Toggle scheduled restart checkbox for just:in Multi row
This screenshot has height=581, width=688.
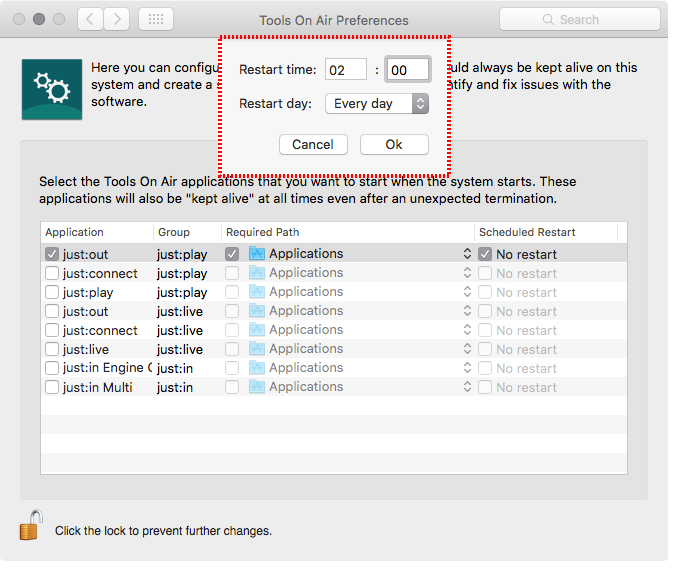[484, 387]
